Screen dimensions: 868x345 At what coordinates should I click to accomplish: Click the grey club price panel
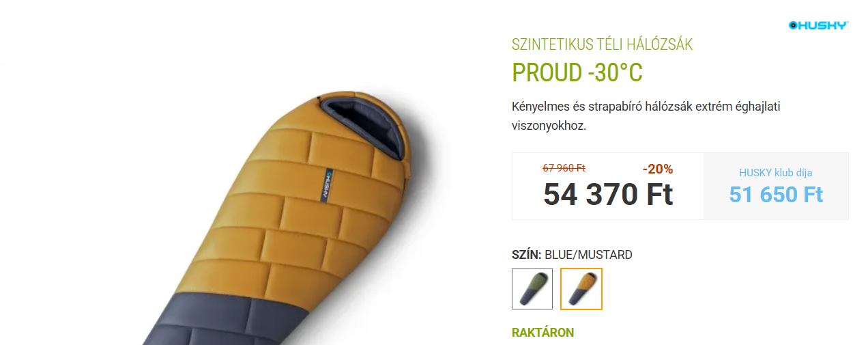click(x=776, y=186)
